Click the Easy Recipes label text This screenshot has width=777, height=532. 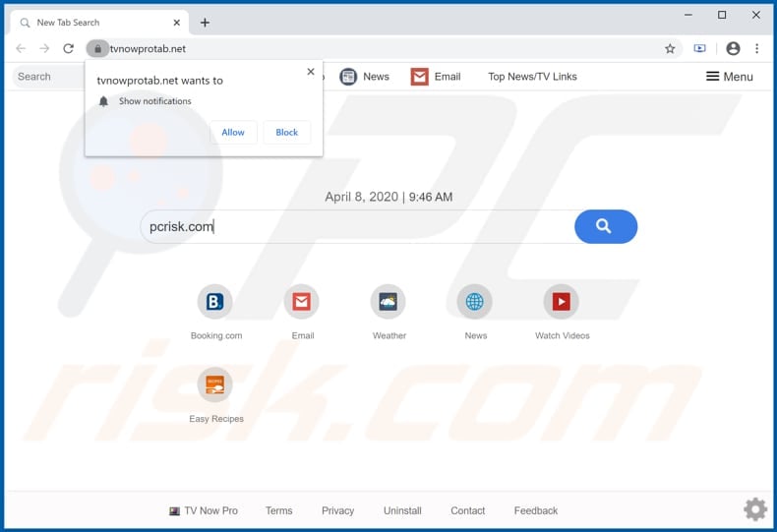[x=216, y=419]
